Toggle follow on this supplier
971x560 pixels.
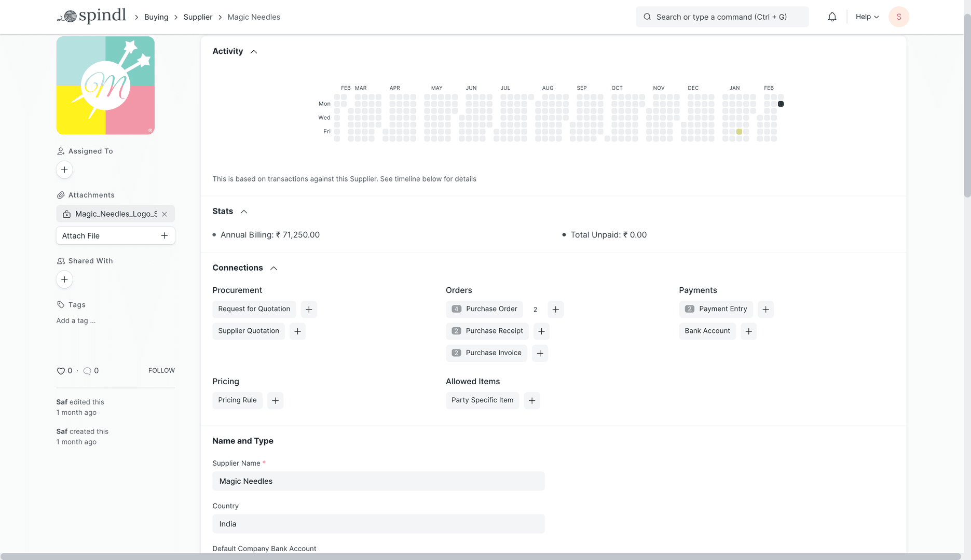click(161, 370)
